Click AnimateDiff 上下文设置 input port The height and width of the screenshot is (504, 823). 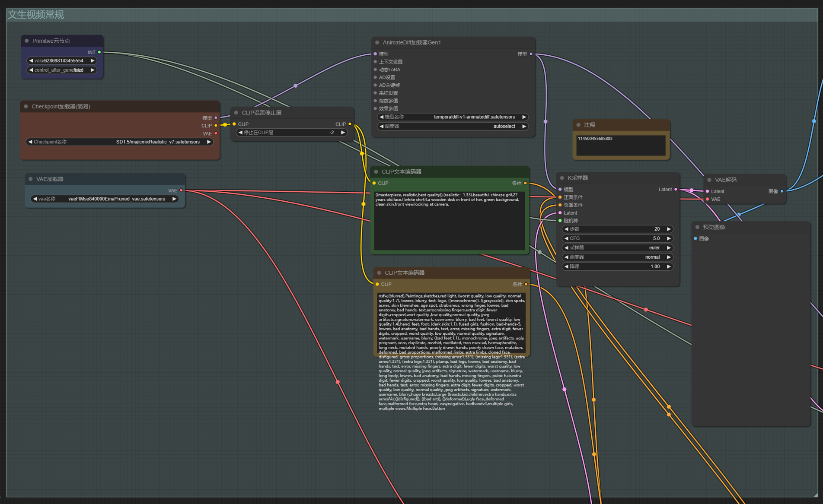[x=375, y=62]
